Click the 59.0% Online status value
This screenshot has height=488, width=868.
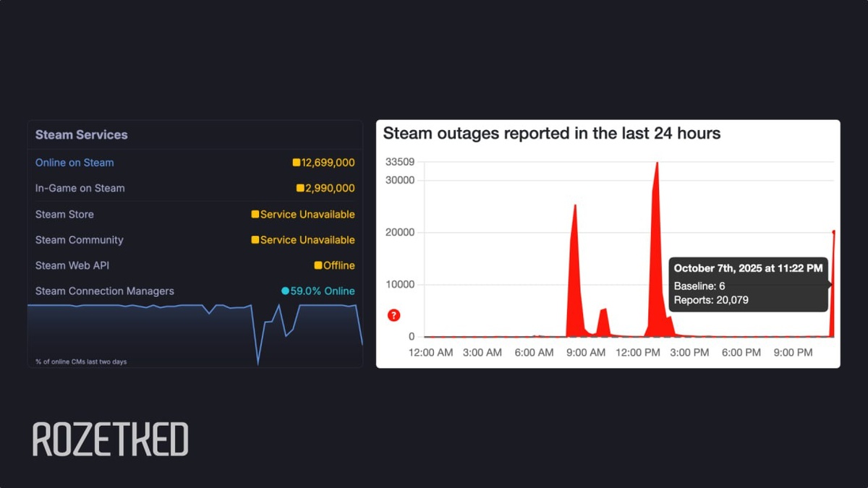323,291
